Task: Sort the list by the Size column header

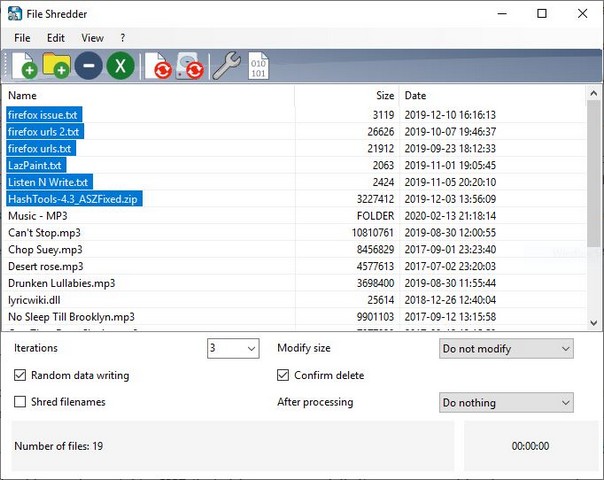Action: click(x=384, y=96)
